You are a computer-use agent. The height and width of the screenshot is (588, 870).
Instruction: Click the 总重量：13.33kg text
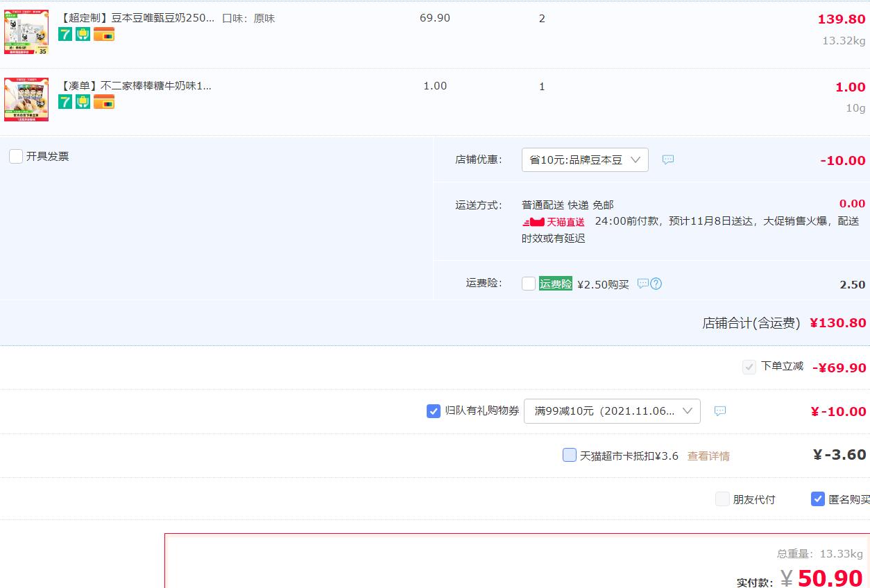(820, 554)
